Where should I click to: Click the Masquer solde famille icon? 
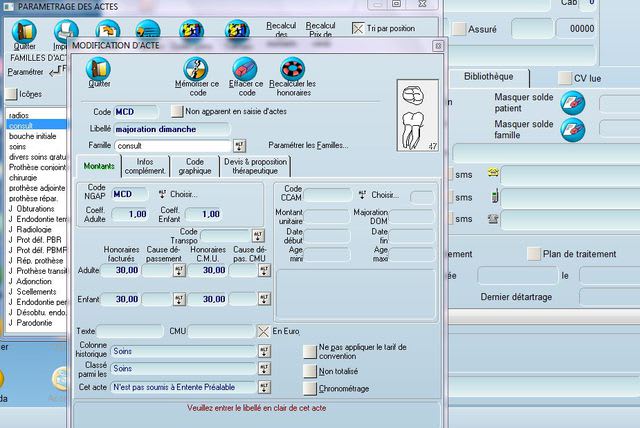coord(572,129)
